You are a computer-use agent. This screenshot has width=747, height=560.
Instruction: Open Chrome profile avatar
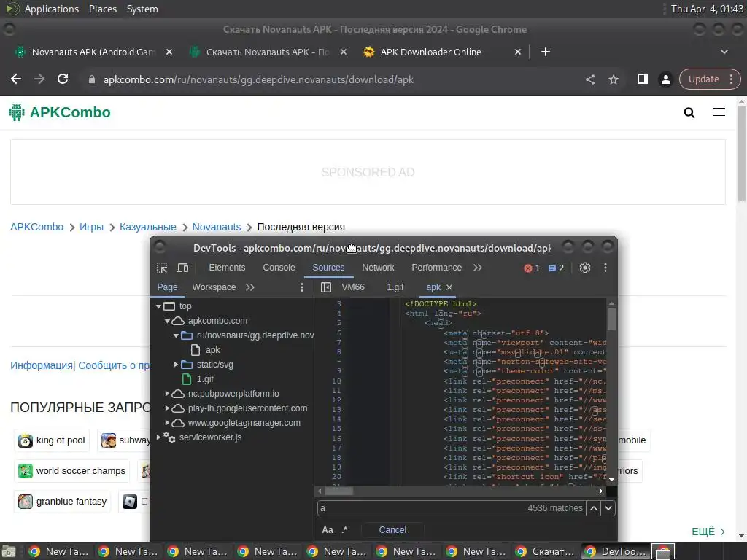pos(666,79)
